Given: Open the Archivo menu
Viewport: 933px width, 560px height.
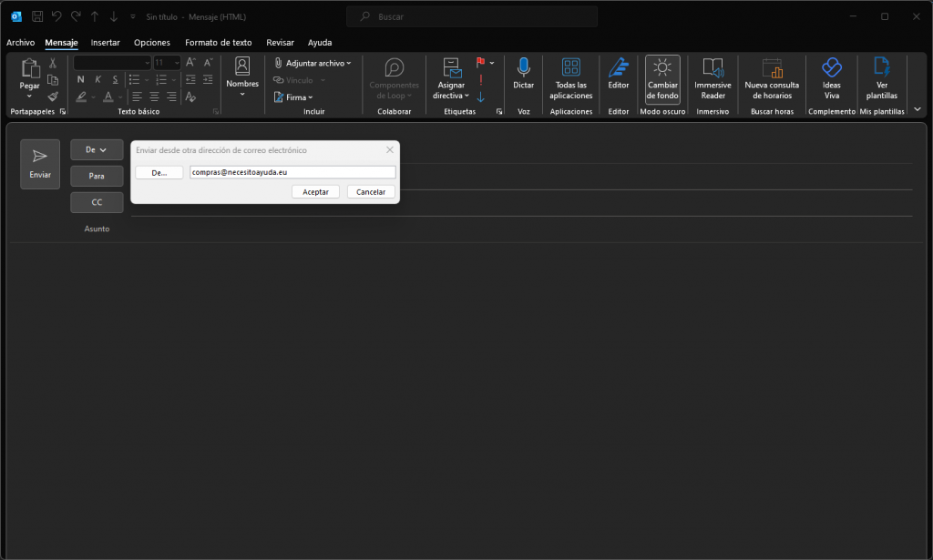Looking at the screenshot, I should 21,43.
